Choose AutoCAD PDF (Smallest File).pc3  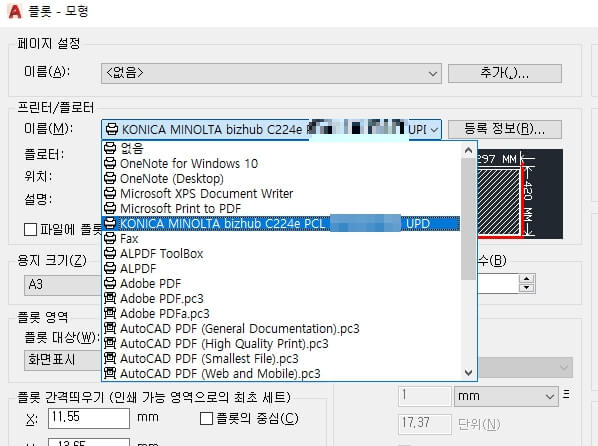[281, 358]
